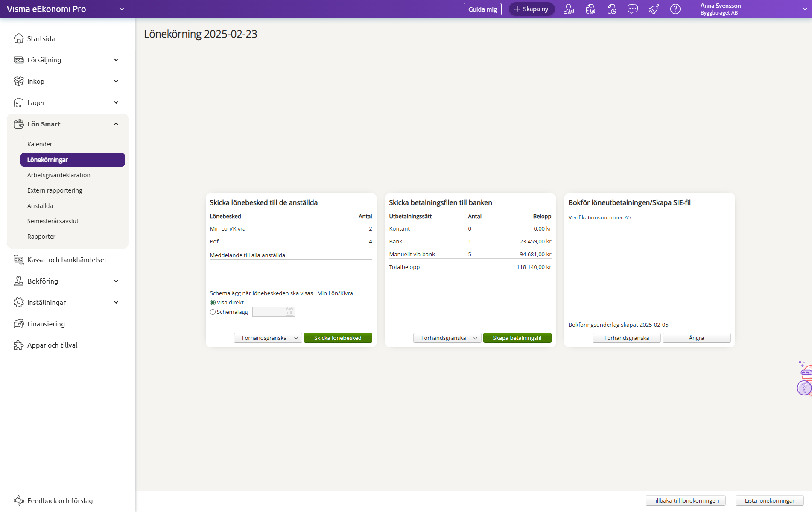The width and height of the screenshot is (812, 512).
Task: Click the Skicka lönebesked button
Action: [x=338, y=338]
